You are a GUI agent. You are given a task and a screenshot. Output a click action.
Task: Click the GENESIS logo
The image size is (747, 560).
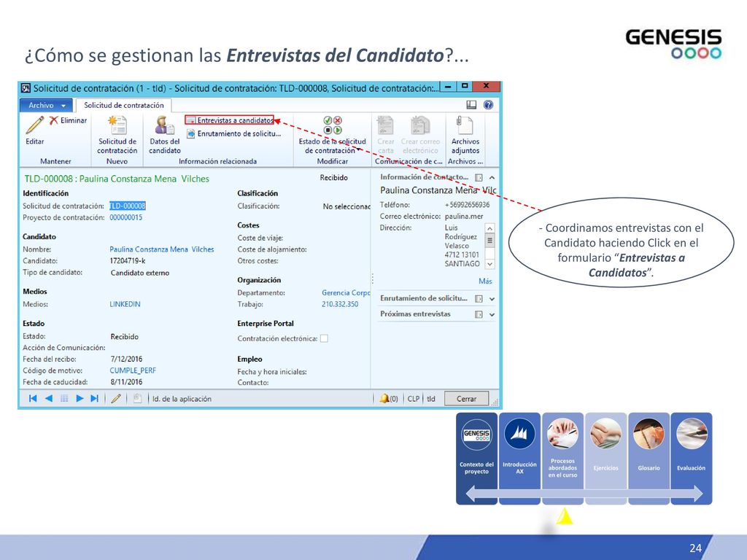pos(673,43)
